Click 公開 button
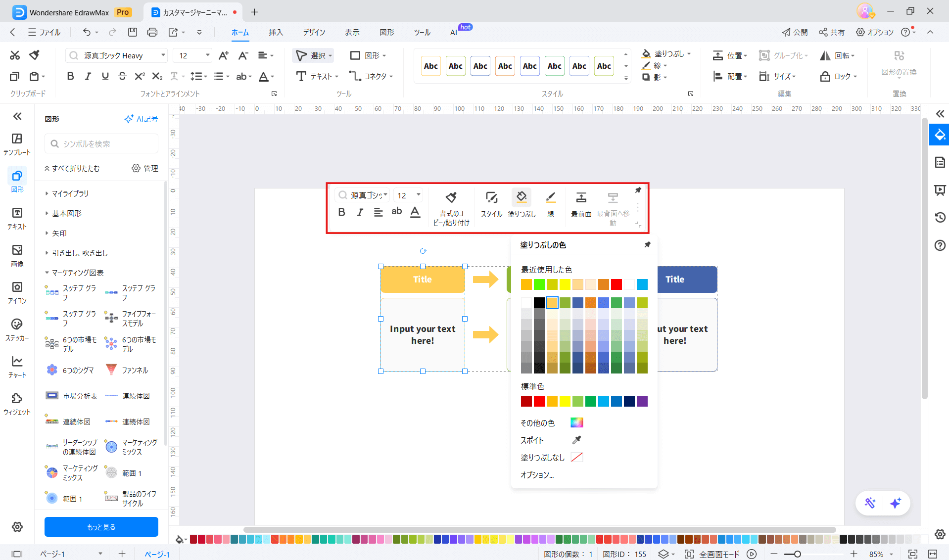This screenshot has height=560, width=949. [795, 32]
